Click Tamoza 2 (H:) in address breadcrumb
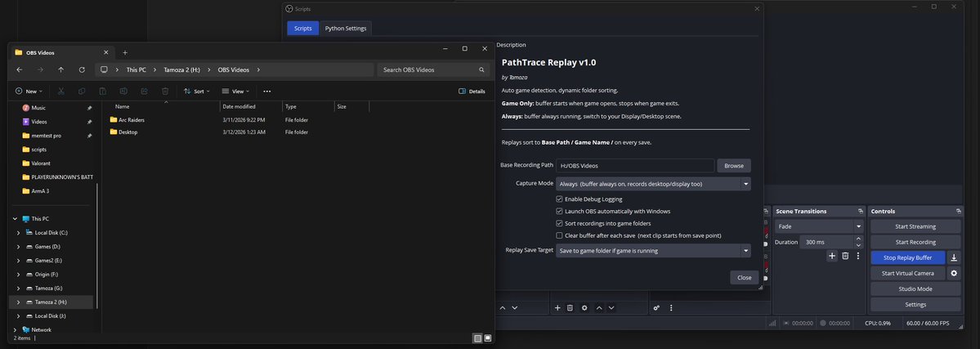980x349 pixels. click(181, 70)
